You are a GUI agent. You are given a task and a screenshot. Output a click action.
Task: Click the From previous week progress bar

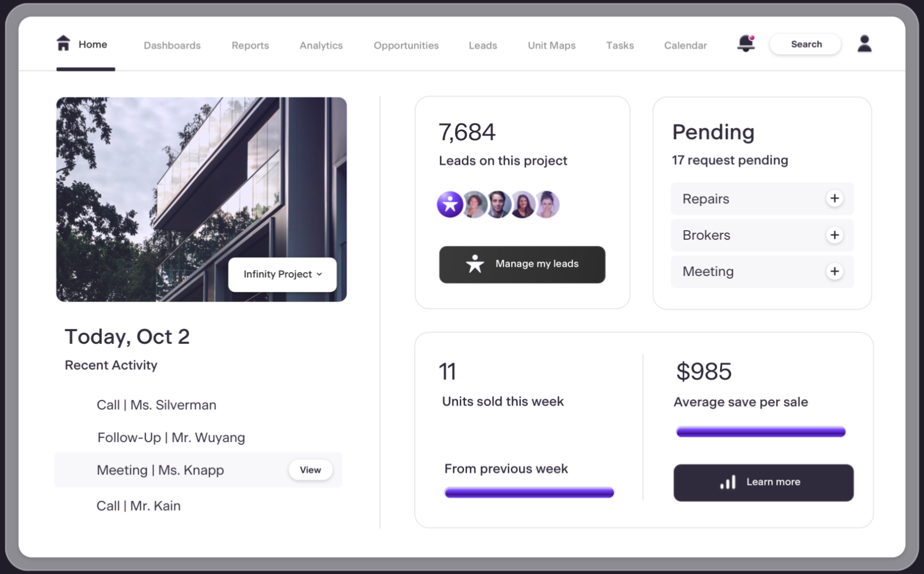tap(528, 492)
